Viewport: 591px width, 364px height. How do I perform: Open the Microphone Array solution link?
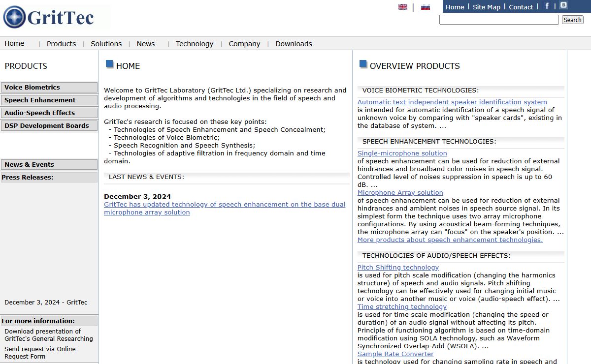(400, 192)
